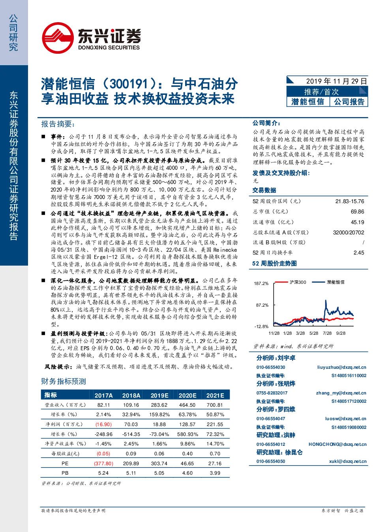Image resolution: width=392 pixels, height=532 pixels.
Task: Click the 报告摘要 heading
Action: [x=58, y=124]
